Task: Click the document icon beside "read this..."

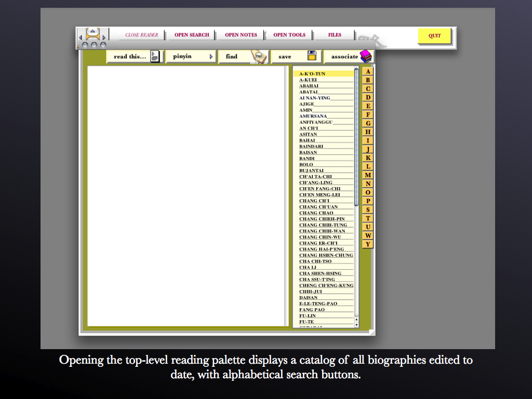Action: pyautogui.click(x=155, y=56)
